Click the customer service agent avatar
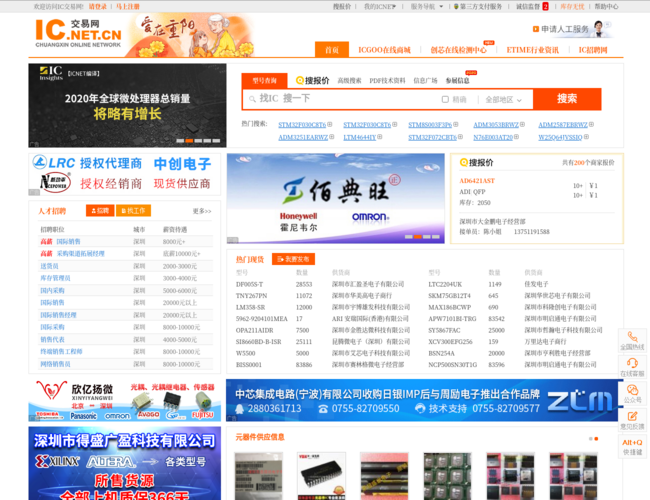This screenshot has height=500, width=650. pos(599,29)
